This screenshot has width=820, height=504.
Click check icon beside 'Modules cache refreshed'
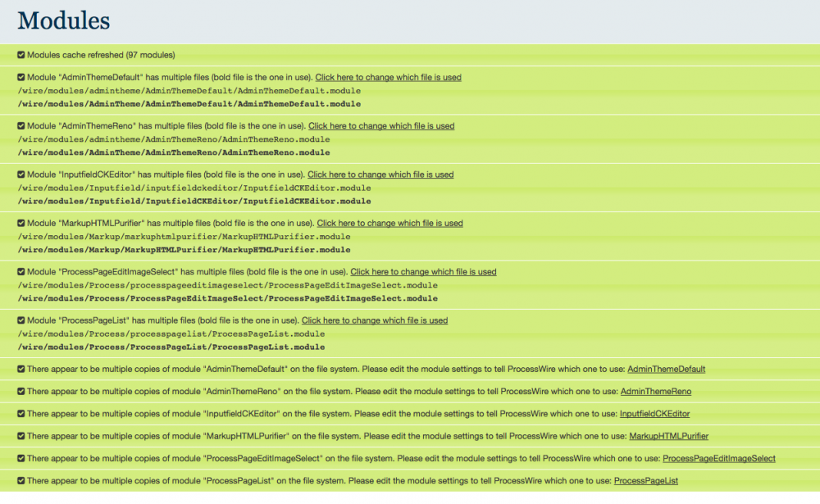tap(21, 55)
